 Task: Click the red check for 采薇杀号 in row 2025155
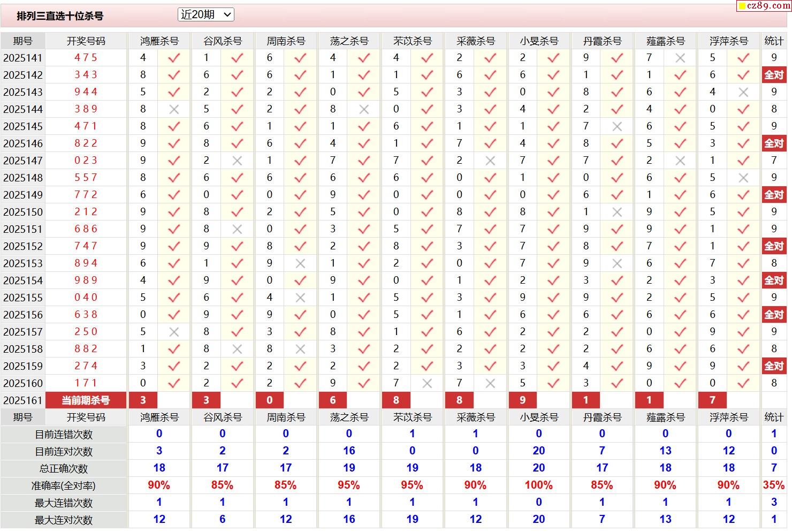point(490,298)
